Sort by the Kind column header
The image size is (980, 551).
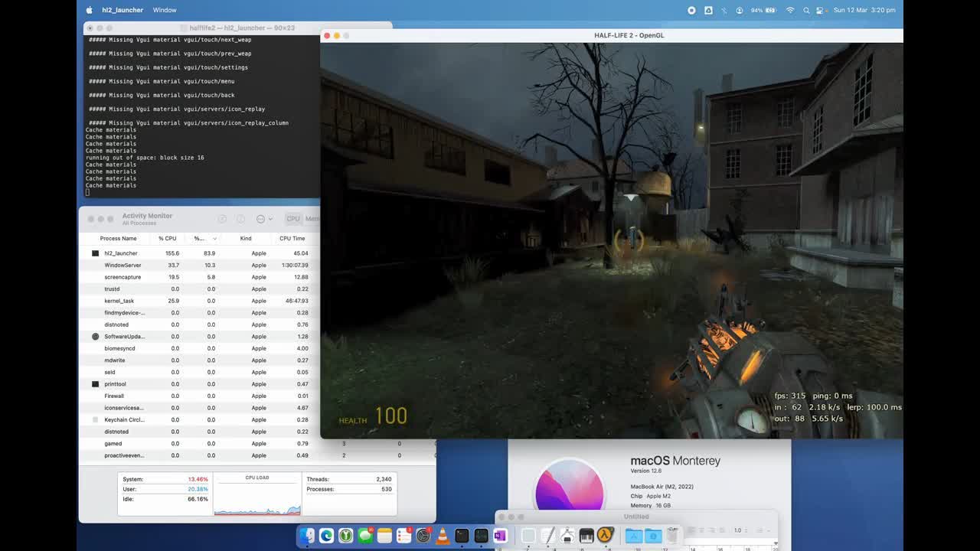click(246, 239)
